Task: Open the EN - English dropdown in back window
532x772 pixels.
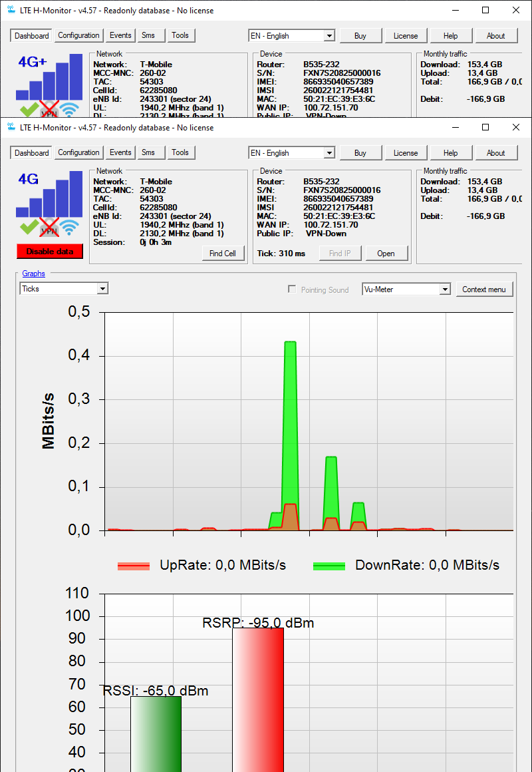Action: coord(292,35)
